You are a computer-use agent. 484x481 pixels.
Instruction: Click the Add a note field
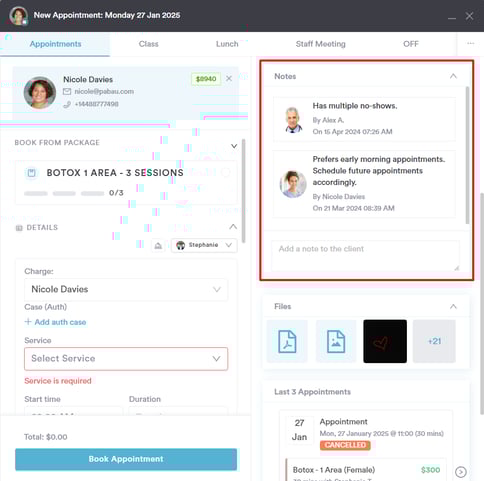(x=365, y=255)
